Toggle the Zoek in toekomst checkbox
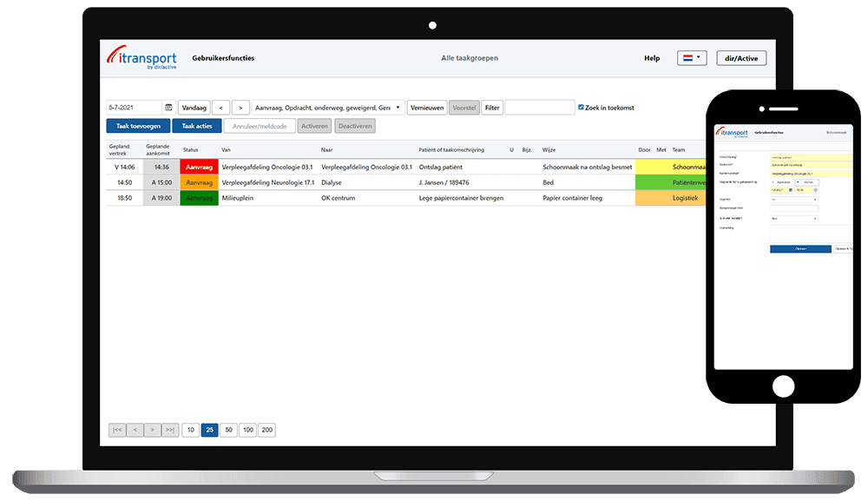 click(582, 108)
